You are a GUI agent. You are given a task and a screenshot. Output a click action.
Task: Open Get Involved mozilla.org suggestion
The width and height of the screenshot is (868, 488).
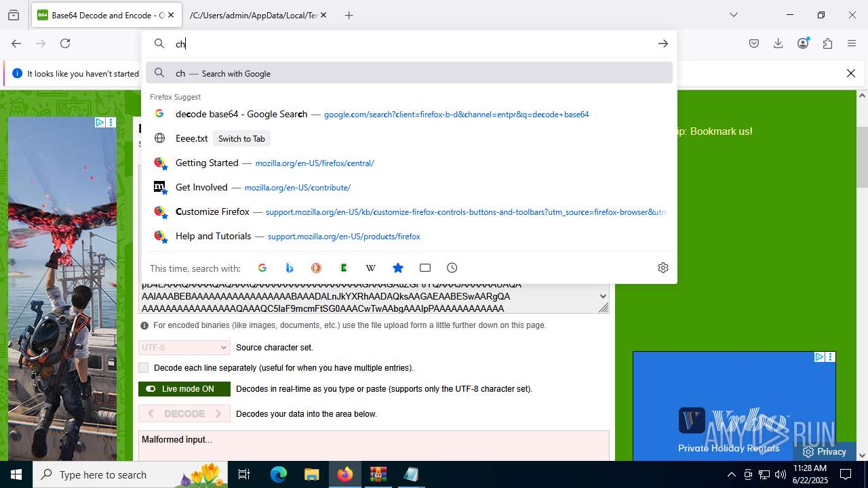409,187
